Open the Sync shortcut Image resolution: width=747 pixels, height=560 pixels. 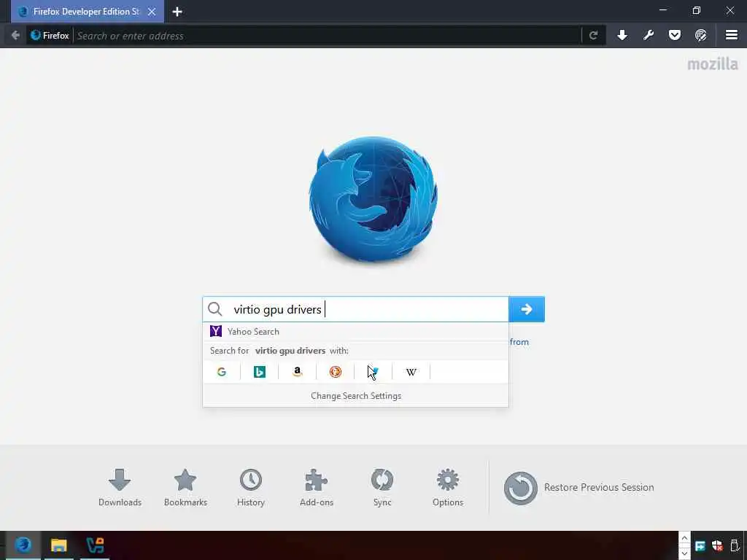pos(382,488)
